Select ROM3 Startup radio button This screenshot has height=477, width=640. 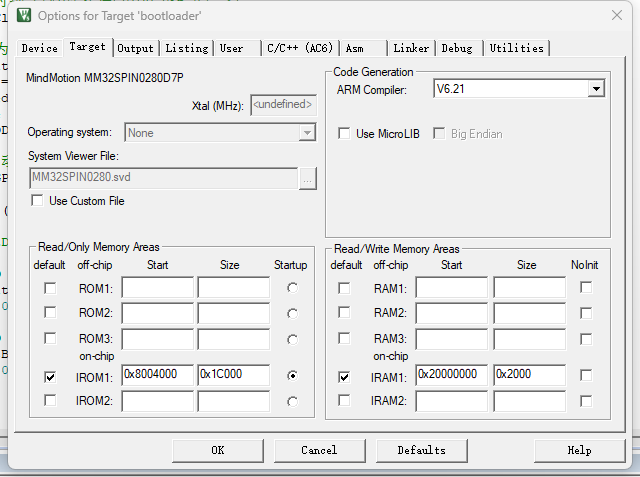pos(292,340)
